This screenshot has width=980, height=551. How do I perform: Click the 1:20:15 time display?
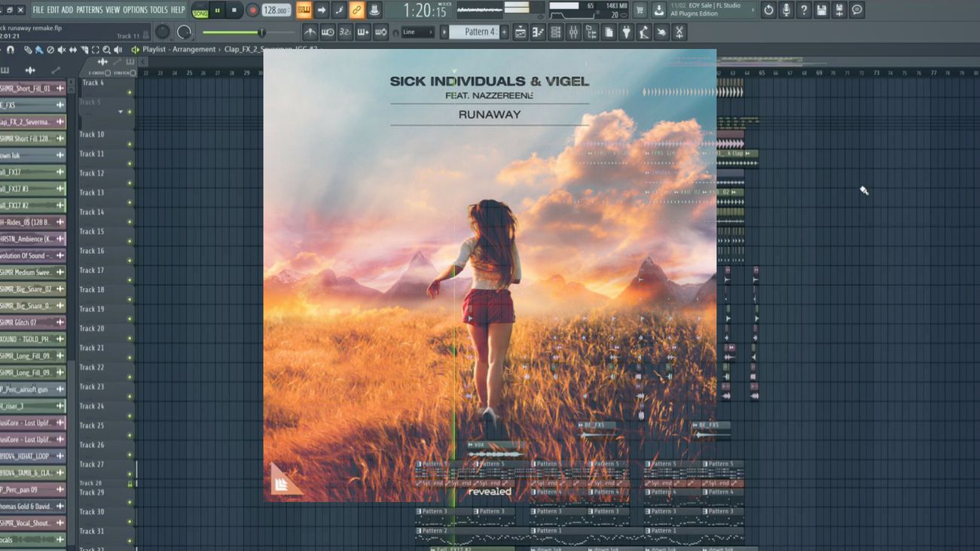pos(424,11)
